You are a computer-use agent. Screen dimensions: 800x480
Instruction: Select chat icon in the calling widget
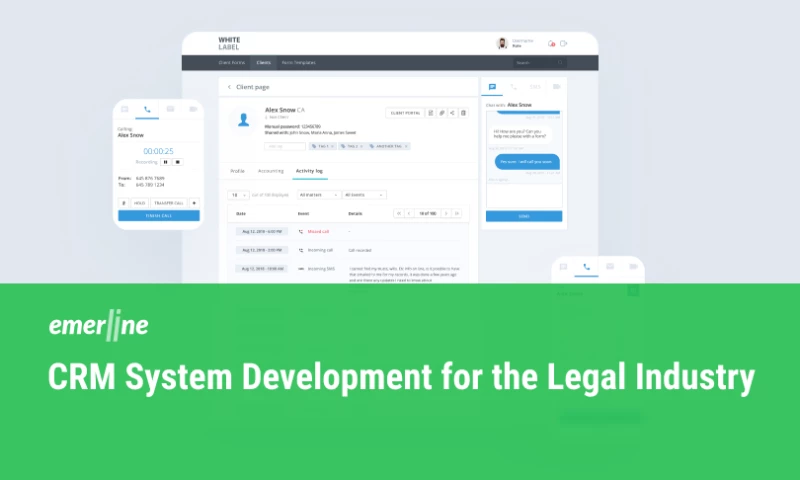[124, 109]
